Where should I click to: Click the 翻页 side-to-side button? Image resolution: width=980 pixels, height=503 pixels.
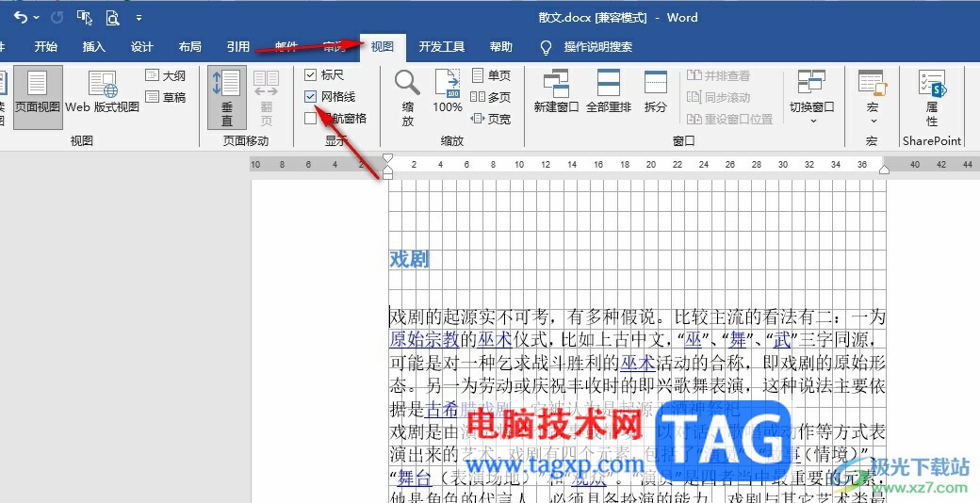click(267, 97)
